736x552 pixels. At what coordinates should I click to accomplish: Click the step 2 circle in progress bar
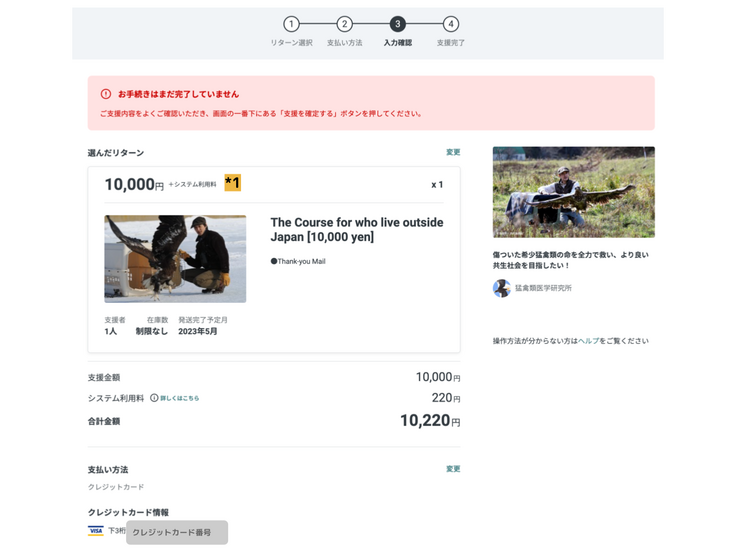pyautogui.click(x=344, y=24)
